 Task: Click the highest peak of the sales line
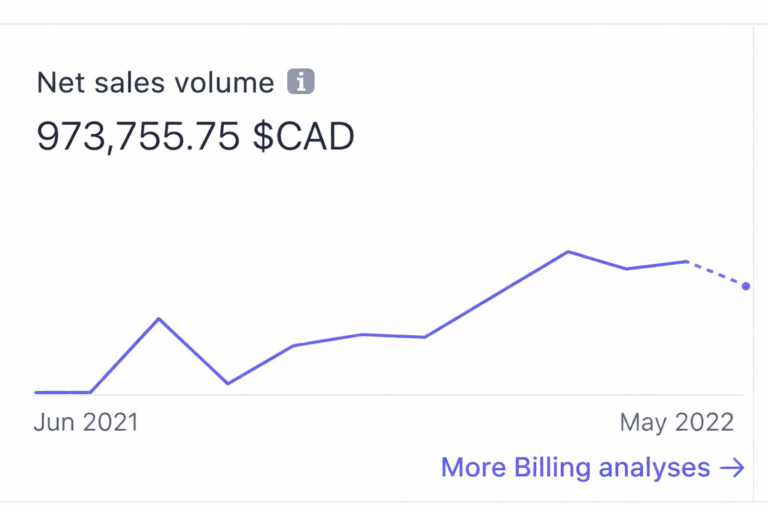pyautogui.click(x=568, y=251)
